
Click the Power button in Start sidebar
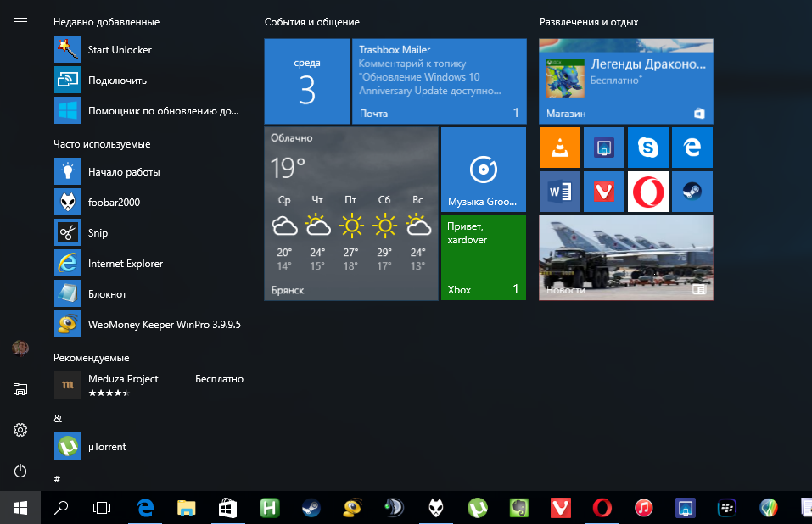(x=20, y=471)
